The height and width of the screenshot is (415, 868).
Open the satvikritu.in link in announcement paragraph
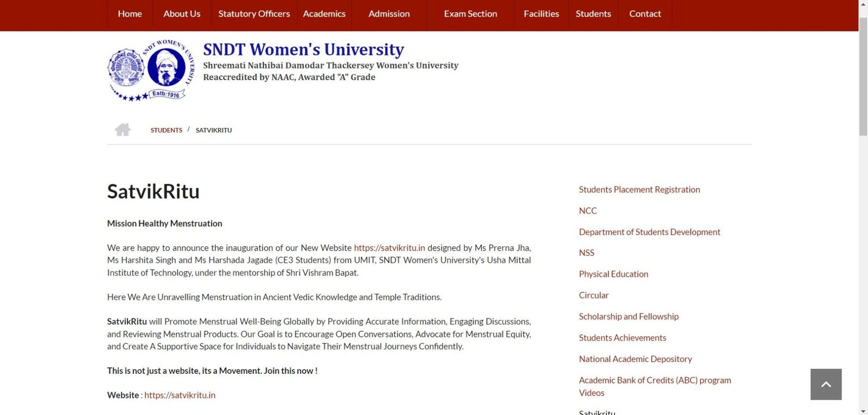pyautogui.click(x=389, y=248)
